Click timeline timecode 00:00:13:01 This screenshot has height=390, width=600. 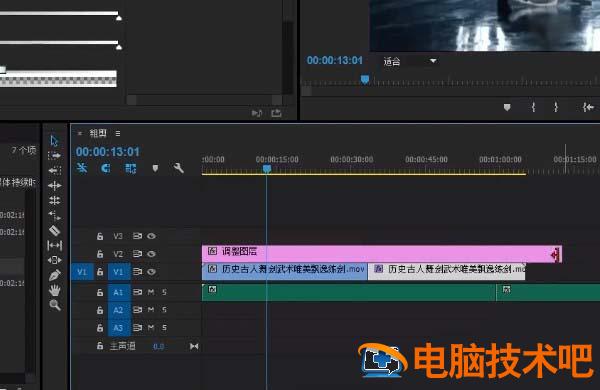[108, 152]
